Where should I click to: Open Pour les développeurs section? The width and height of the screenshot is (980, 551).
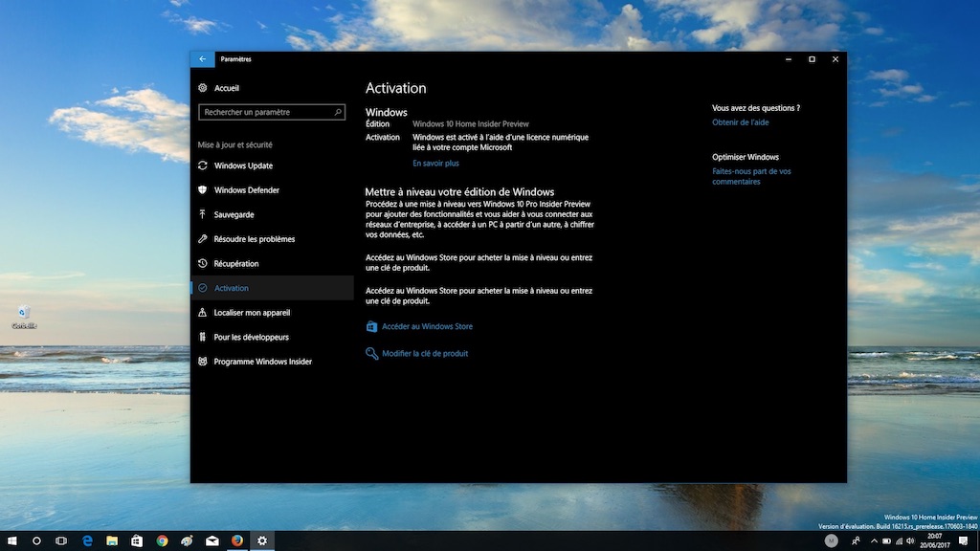tap(272, 337)
